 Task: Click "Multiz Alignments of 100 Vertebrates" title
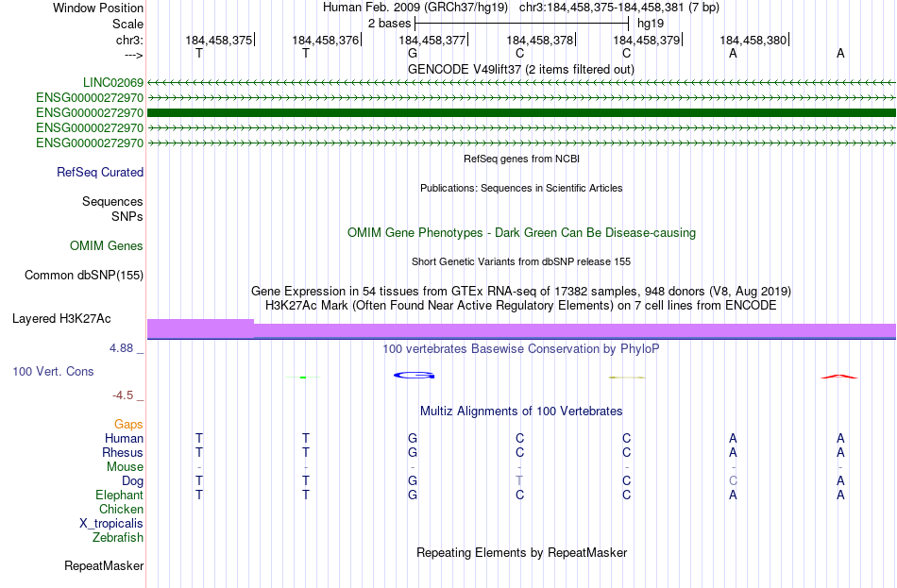click(521, 412)
